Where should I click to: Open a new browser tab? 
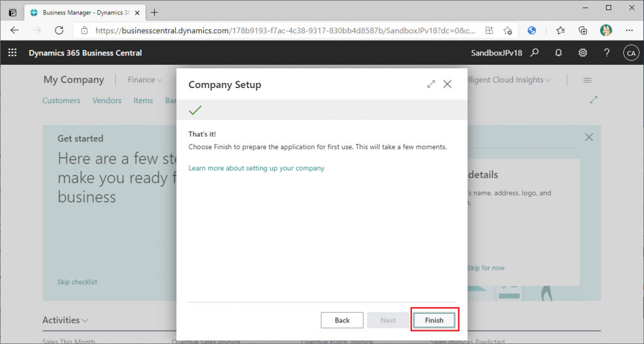[x=154, y=13]
